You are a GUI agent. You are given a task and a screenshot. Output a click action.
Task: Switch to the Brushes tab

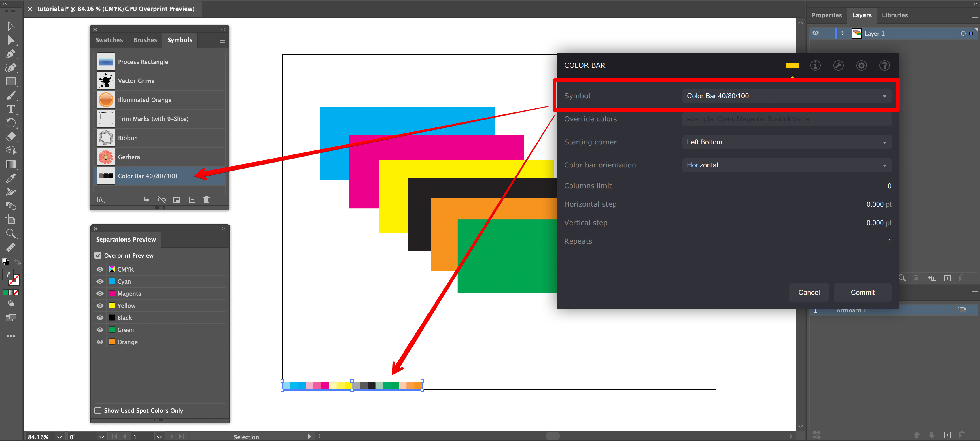tap(145, 40)
